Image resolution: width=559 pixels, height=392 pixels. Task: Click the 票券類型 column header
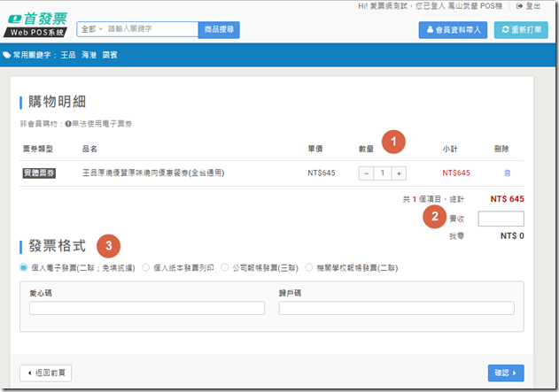pyautogui.click(x=38, y=149)
